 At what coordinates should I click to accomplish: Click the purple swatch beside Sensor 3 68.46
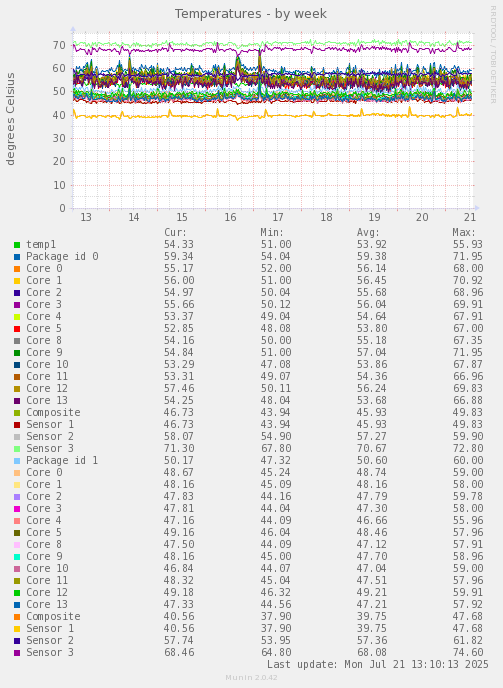[17, 653]
